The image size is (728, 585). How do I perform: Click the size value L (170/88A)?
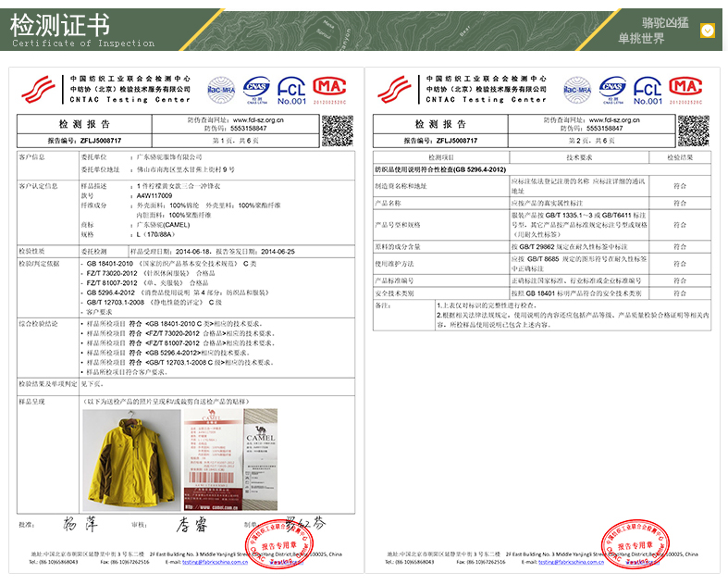(x=155, y=234)
